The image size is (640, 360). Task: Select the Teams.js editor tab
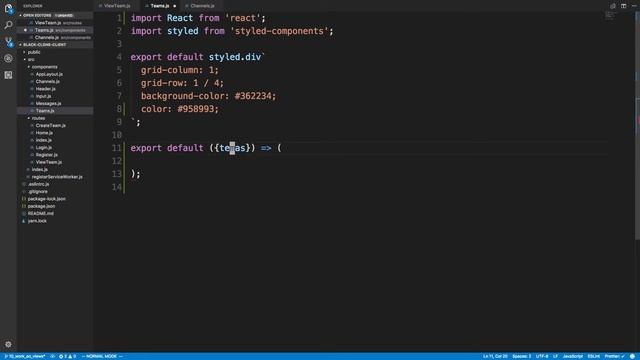click(x=160, y=6)
